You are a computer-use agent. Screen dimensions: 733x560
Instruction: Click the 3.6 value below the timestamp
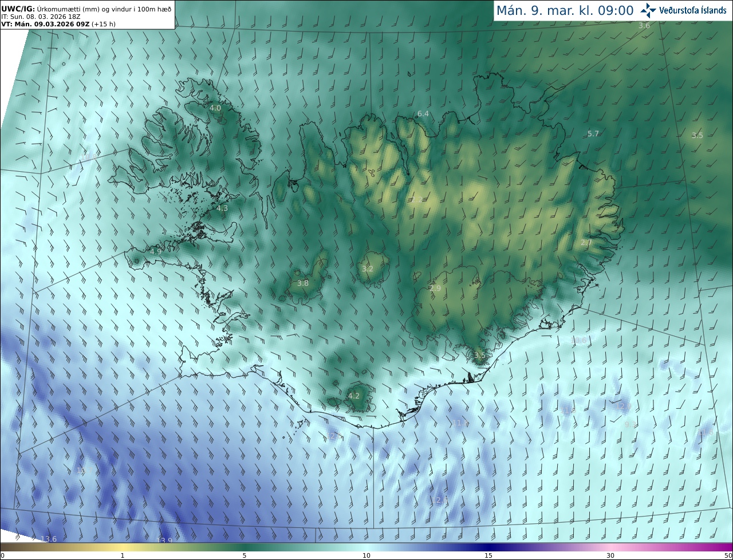click(644, 26)
